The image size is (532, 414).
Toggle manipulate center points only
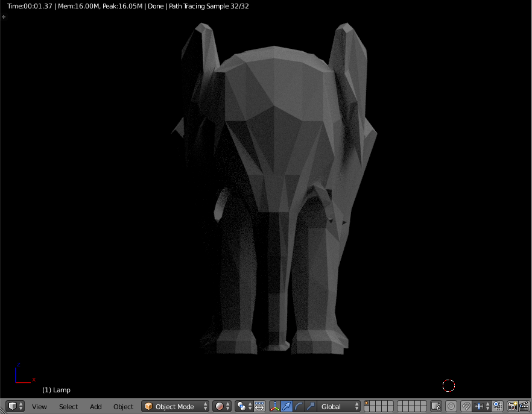259,406
